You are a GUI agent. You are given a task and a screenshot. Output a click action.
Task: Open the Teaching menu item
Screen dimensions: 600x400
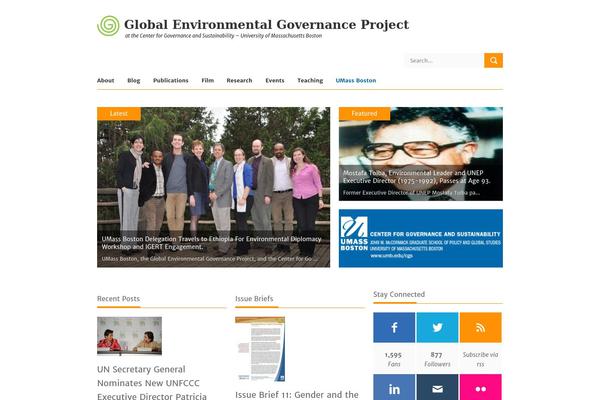(x=310, y=80)
